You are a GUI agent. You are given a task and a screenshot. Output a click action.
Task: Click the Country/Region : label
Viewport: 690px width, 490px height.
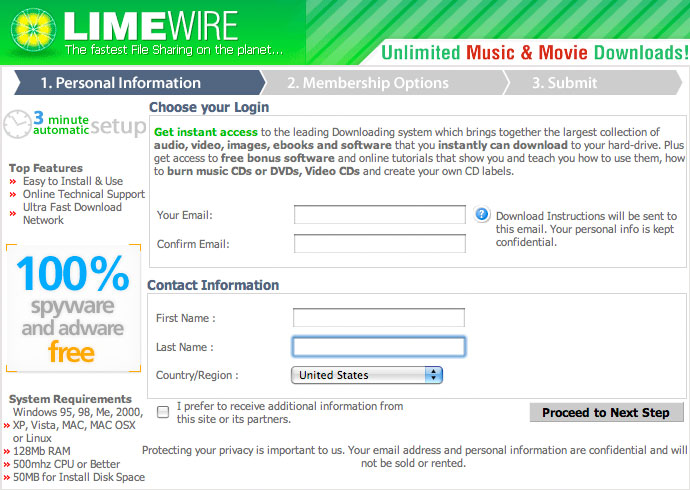[x=197, y=375]
